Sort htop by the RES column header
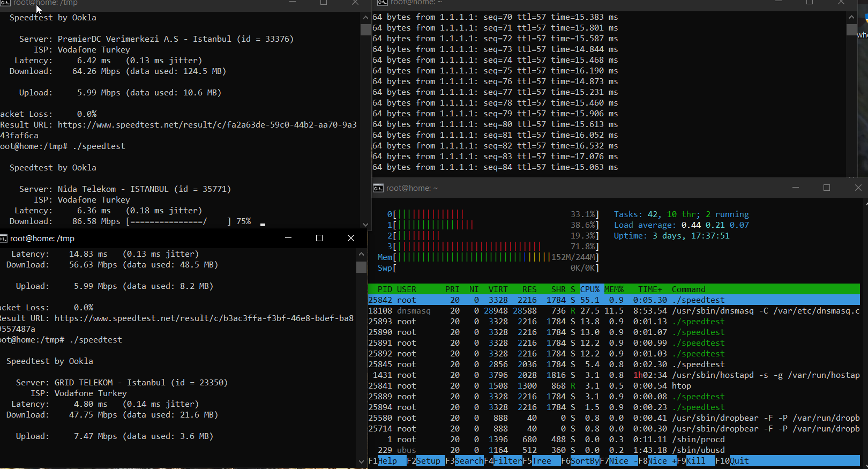Viewport: 868px width, 469px height. [529, 289]
